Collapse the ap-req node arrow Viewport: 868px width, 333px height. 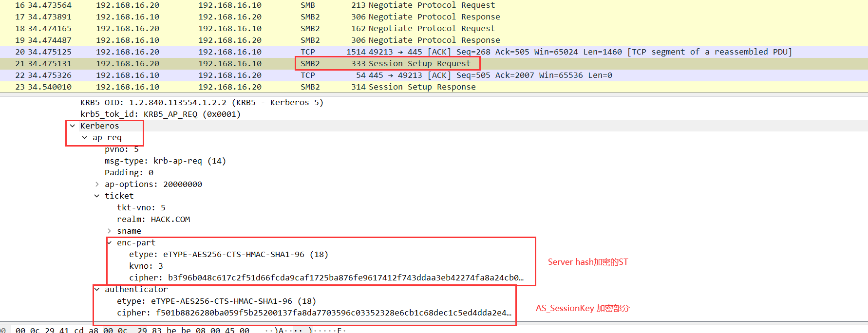(x=85, y=138)
